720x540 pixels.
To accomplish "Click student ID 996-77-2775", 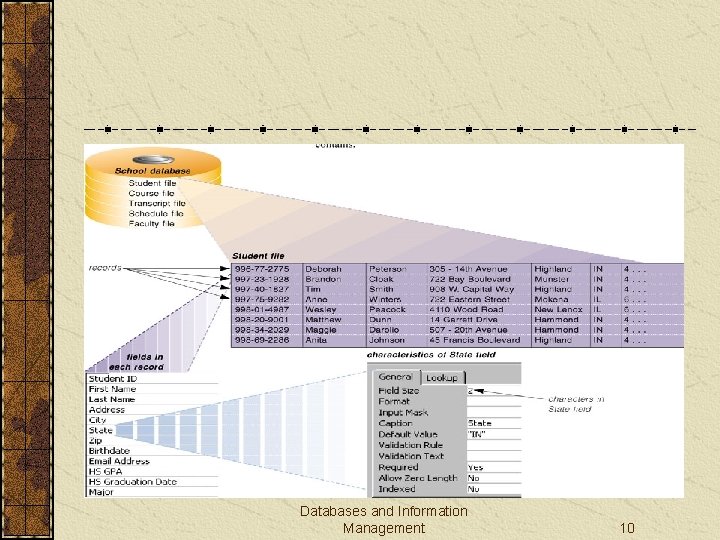I will [x=262, y=269].
